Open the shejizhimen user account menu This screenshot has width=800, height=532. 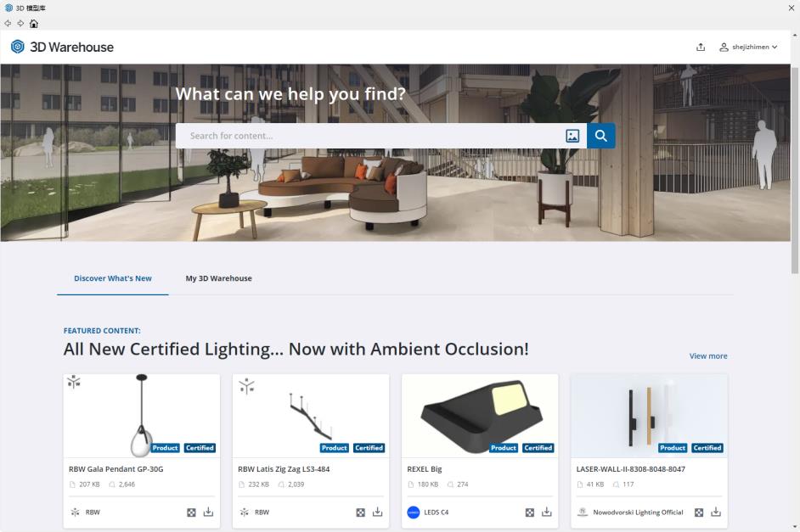coord(748,47)
